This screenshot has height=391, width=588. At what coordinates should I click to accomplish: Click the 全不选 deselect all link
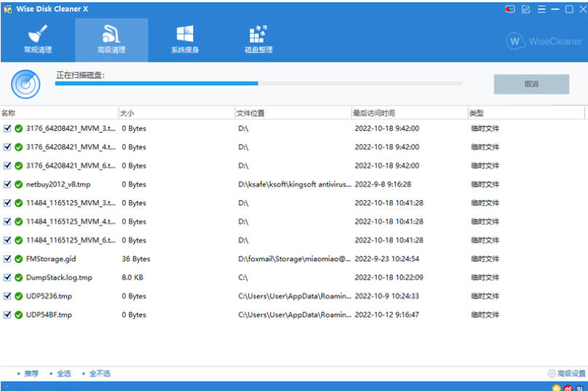(x=100, y=374)
